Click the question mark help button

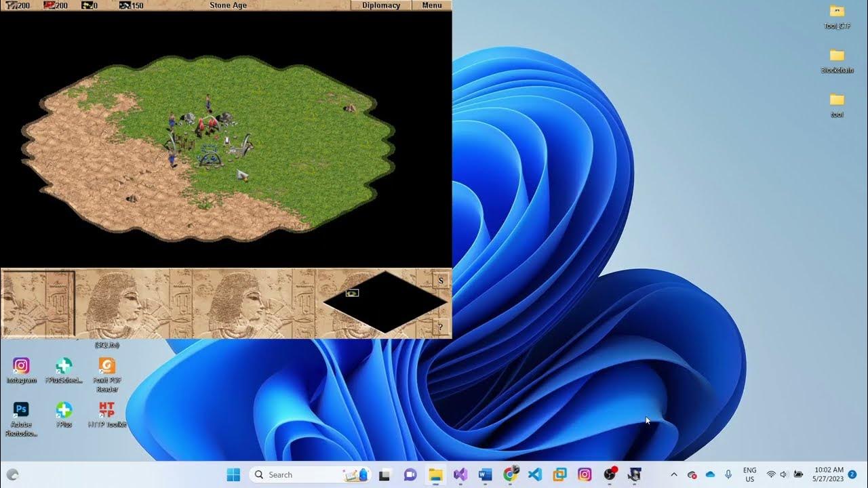[x=441, y=327]
